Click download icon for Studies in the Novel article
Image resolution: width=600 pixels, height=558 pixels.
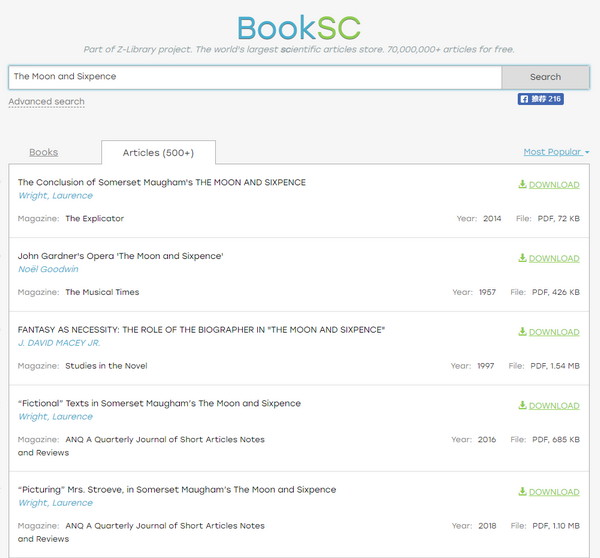pyautogui.click(x=522, y=332)
